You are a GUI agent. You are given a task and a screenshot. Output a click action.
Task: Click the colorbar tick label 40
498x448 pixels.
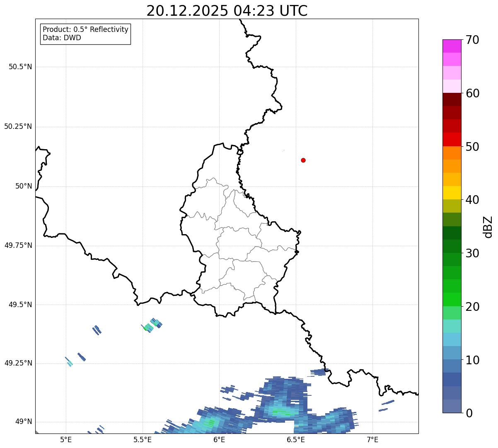pos(472,200)
